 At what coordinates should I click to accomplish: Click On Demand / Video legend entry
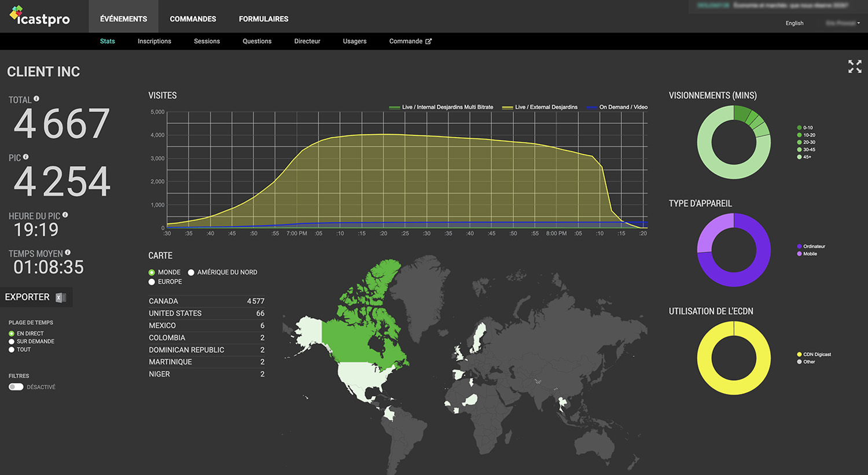point(617,107)
